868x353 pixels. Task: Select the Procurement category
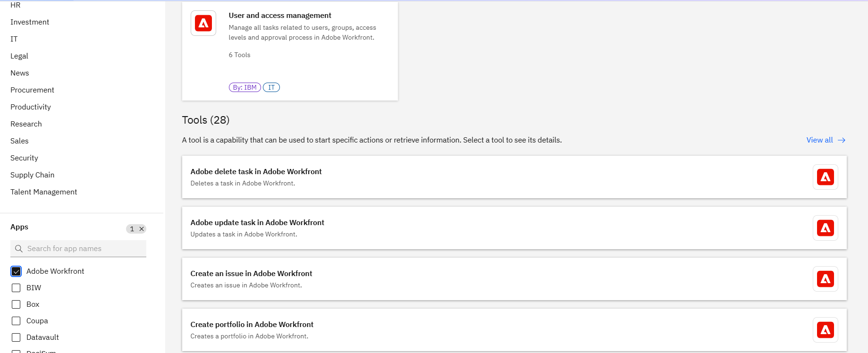pos(32,90)
